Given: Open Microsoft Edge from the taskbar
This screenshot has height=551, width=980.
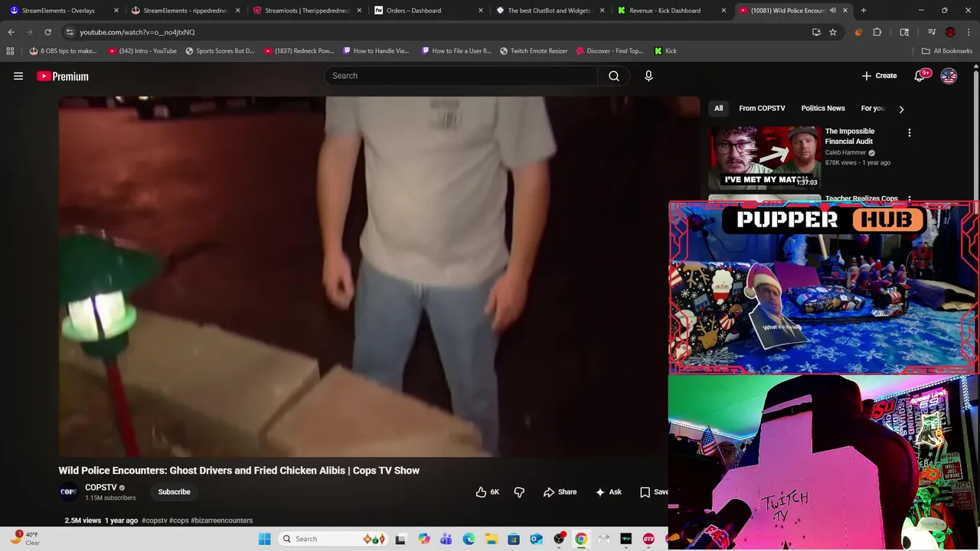Looking at the screenshot, I should 469,540.
